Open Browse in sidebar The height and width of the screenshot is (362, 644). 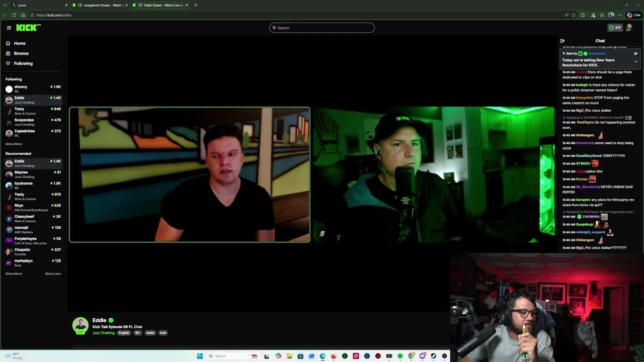(x=21, y=53)
